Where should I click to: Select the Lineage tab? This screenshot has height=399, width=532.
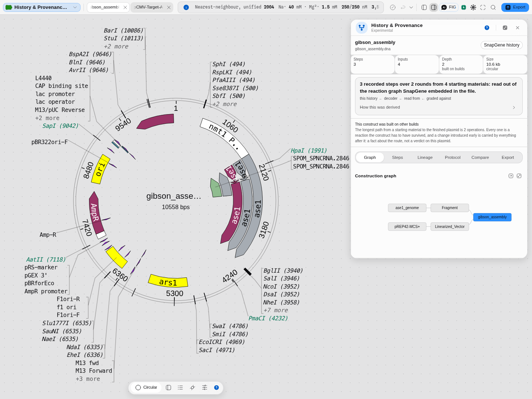pyautogui.click(x=425, y=157)
